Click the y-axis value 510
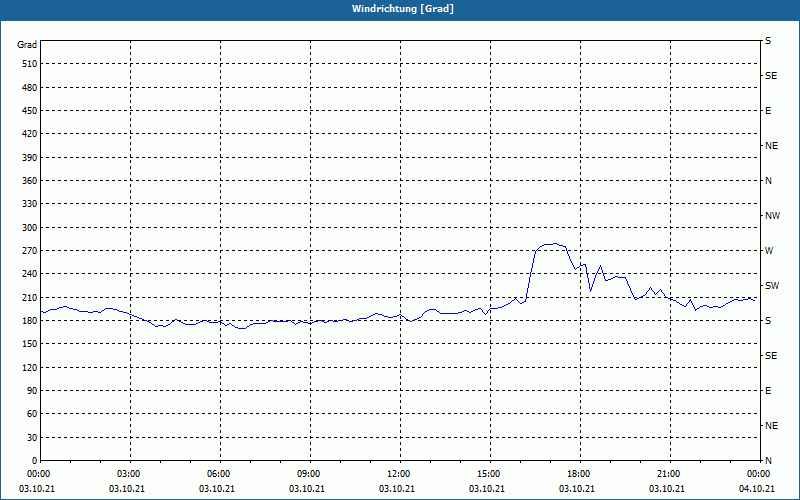Image resolution: width=800 pixels, height=500 pixels. pos(30,64)
